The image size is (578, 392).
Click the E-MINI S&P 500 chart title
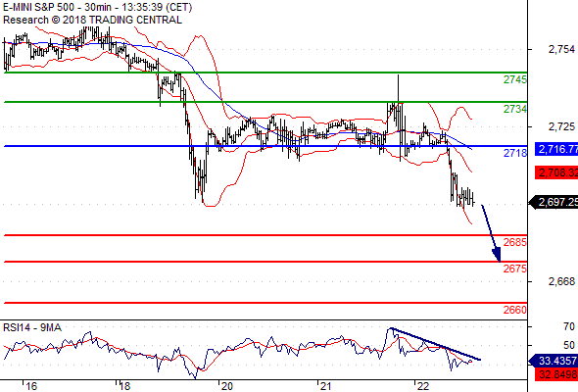tap(98, 7)
